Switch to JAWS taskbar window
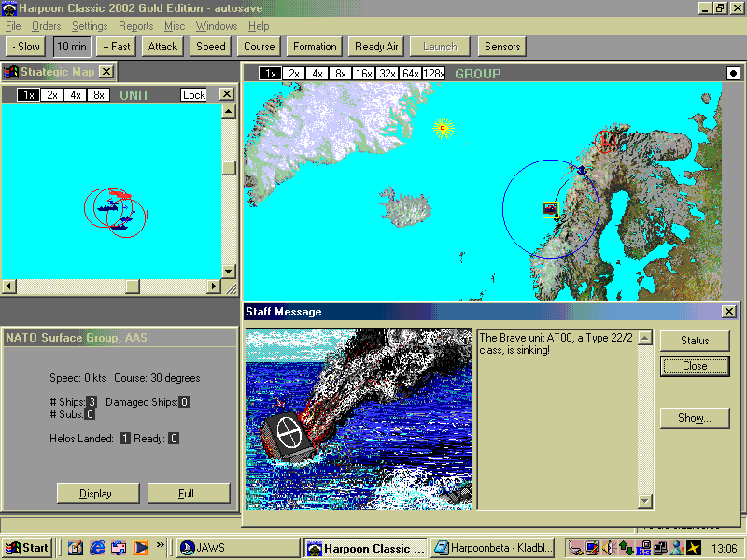Viewport: 747px width, 560px height. click(238, 548)
